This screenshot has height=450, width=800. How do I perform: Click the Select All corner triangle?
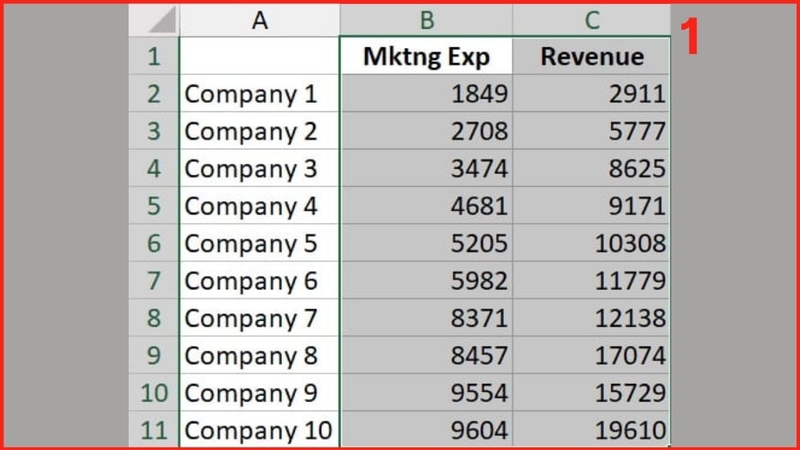coord(154,20)
